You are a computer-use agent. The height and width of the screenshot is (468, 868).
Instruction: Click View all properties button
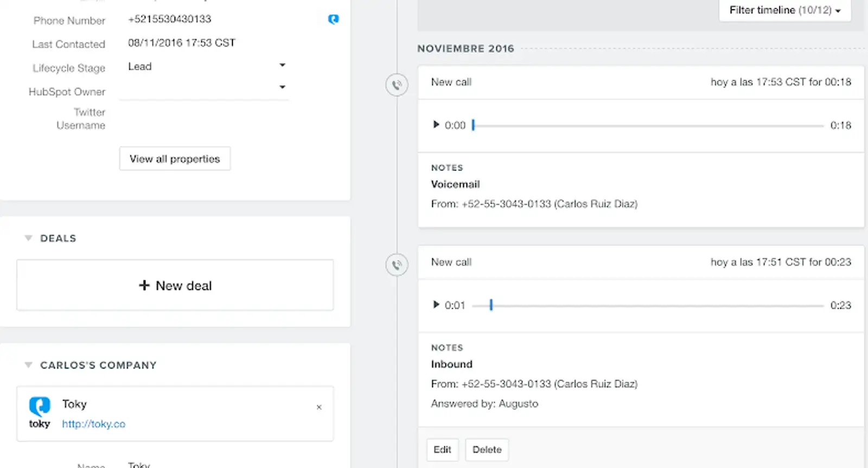click(175, 159)
